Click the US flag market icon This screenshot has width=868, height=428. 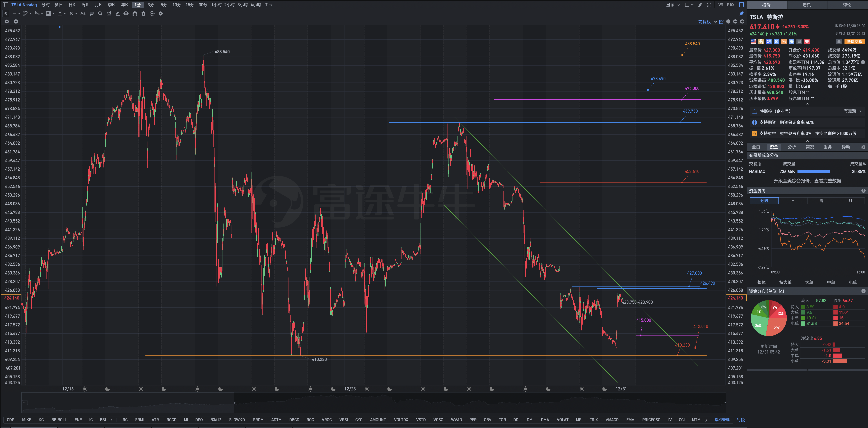[x=753, y=42]
